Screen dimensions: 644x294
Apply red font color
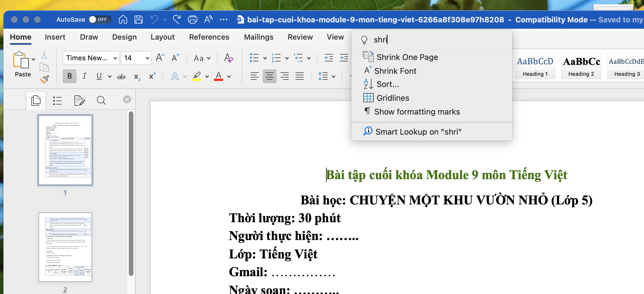coord(218,76)
